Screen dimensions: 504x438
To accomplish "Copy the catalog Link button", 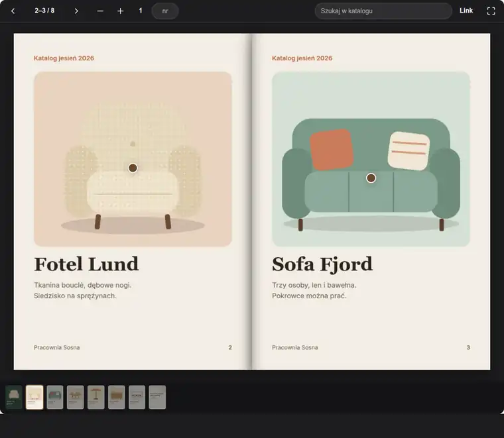I will click(x=466, y=11).
